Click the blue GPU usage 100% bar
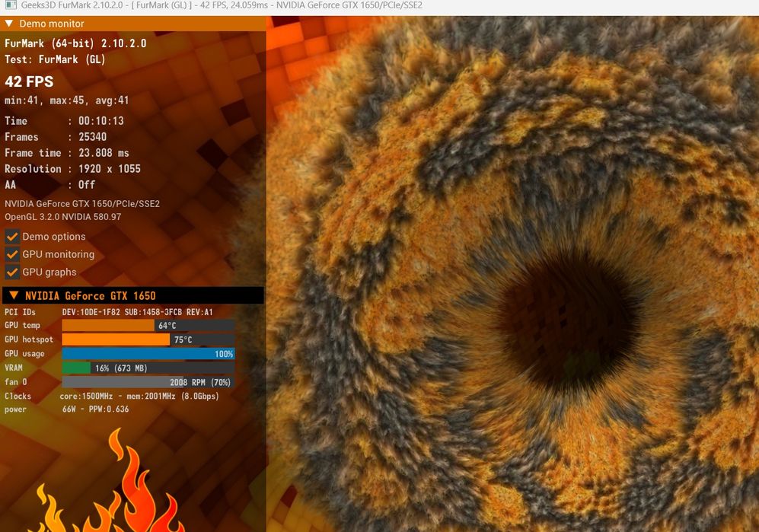Screen dimensions: 759x532 click(148, 354)
